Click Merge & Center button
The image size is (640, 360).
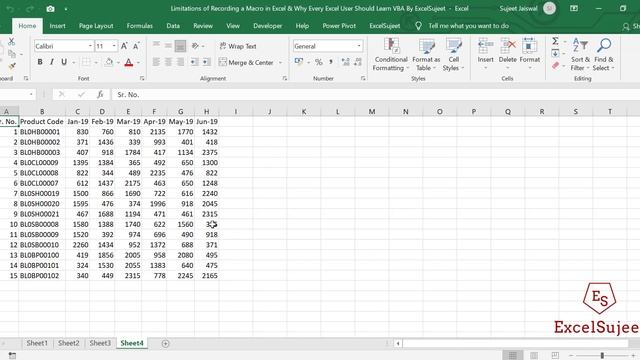coord(247,62)
